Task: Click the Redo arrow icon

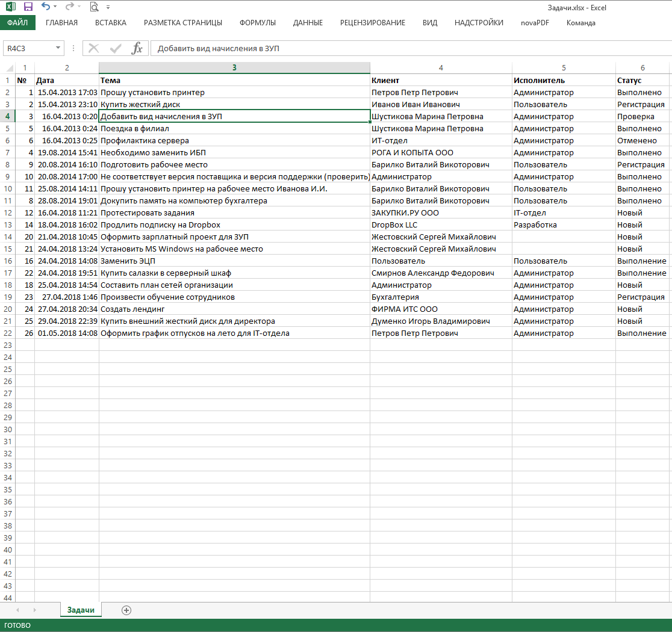Action: (69, 7)
